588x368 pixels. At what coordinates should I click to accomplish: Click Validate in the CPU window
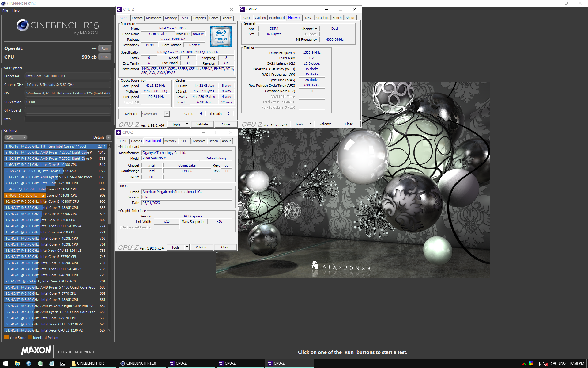coord(202,124)
